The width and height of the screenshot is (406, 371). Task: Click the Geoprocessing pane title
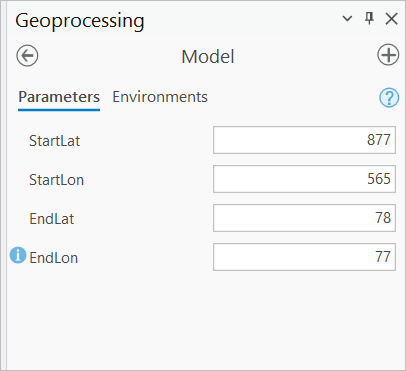click(80, 21)
